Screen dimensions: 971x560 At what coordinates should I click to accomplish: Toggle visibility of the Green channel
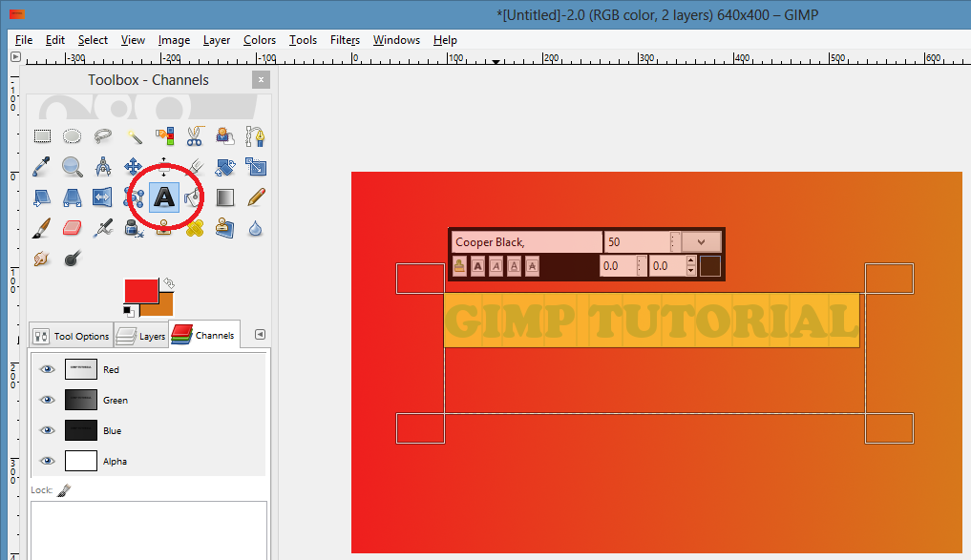point(47,400)
